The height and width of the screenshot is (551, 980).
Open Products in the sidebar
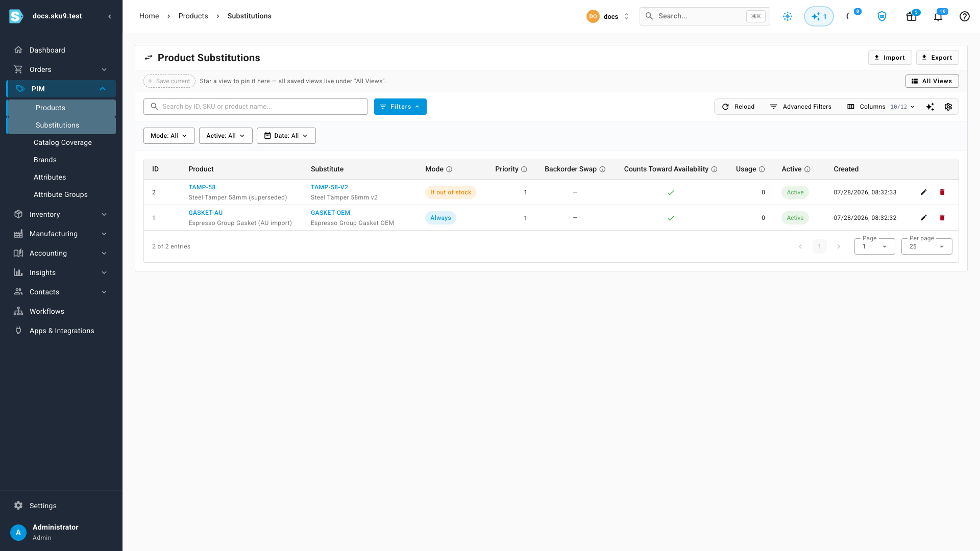(61, 108)
